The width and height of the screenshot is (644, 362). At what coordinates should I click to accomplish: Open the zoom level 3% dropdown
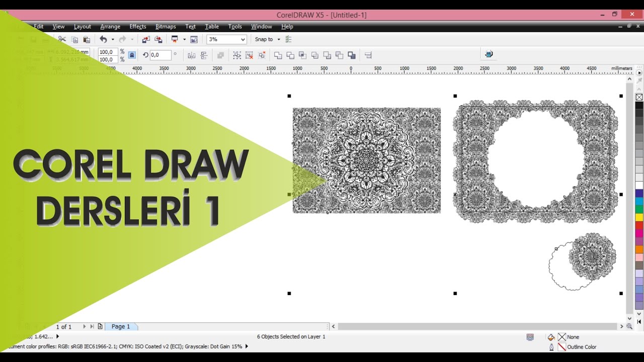(243, 39)
